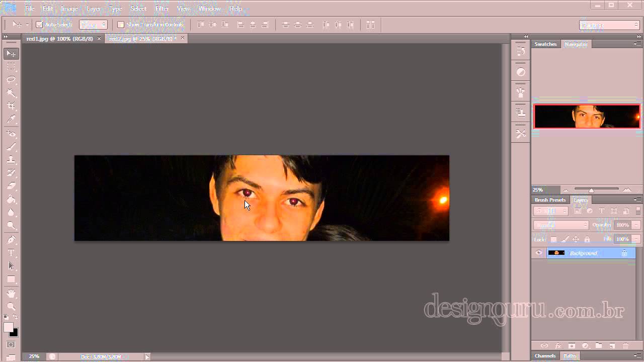The image size is (644, 362).
Task: Close the red2.jpg document tab
Action: click(182, 38)
